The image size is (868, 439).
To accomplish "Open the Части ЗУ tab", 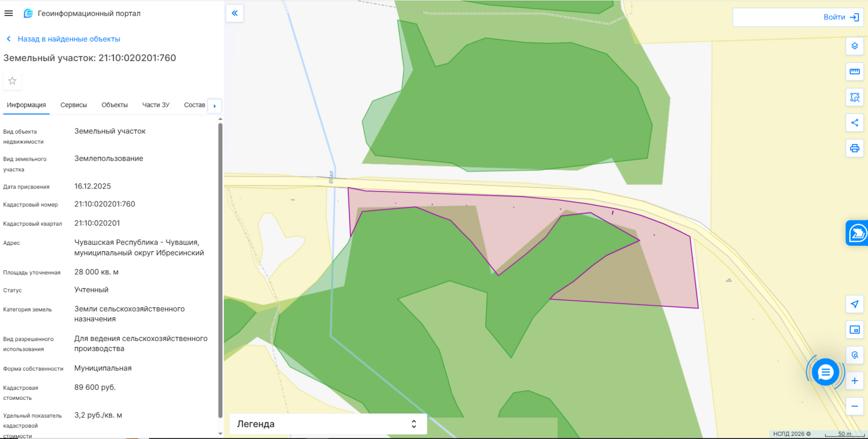I will pos(155,105).
